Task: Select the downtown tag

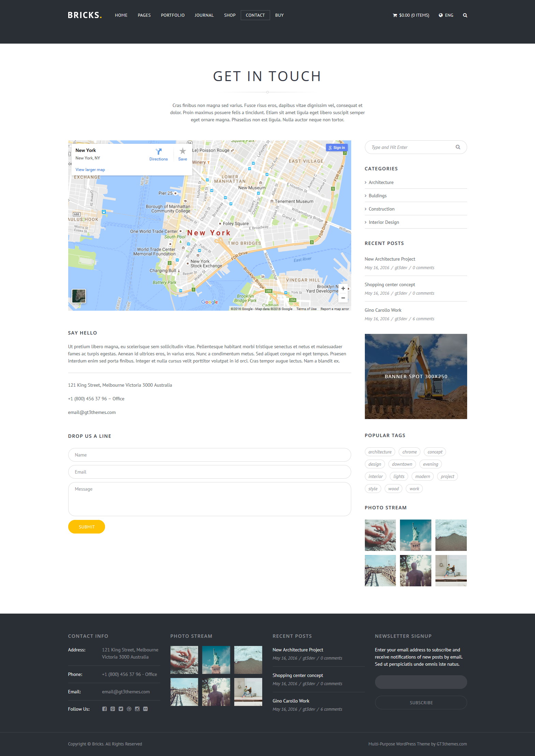Action: coord(402,464)
